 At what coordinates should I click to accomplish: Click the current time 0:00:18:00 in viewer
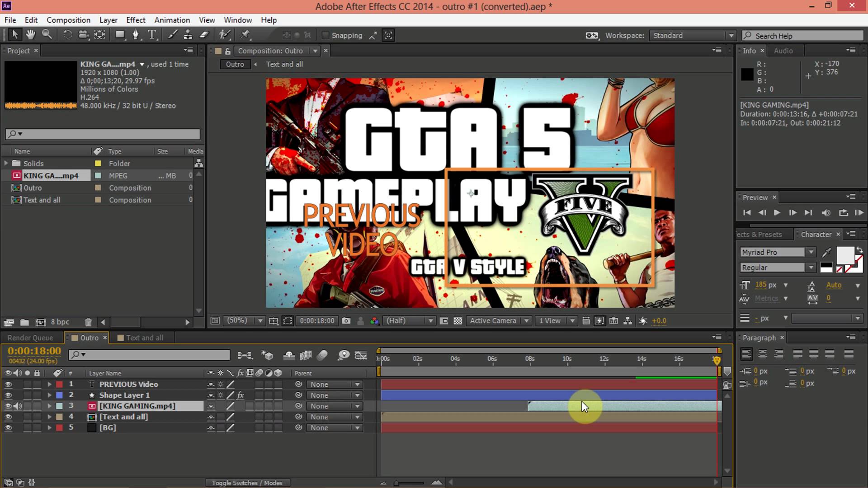[317, 321]
